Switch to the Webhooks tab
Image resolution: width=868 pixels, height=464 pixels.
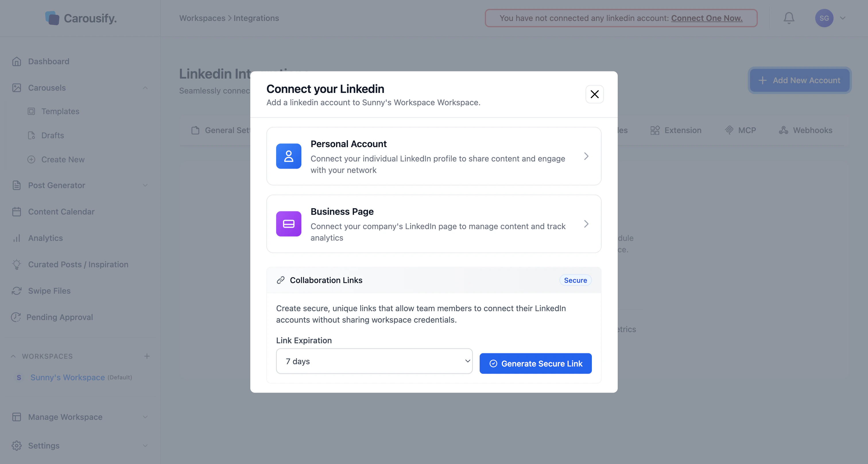point(805,130)
